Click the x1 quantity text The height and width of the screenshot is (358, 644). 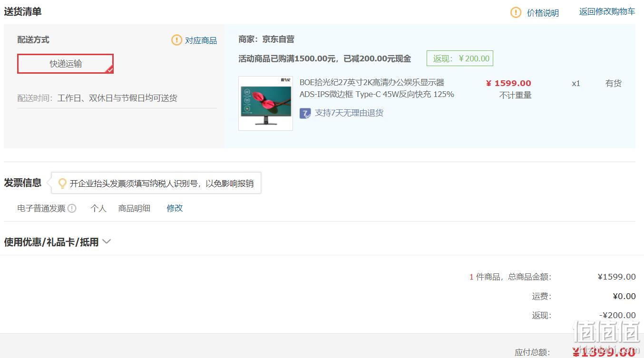576,84
